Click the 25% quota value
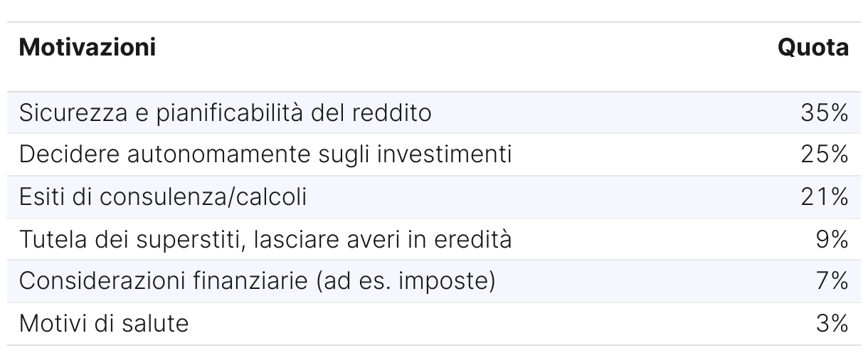This screenshot has height=353, width=868. pyautogui.click(x=825, y=154)
